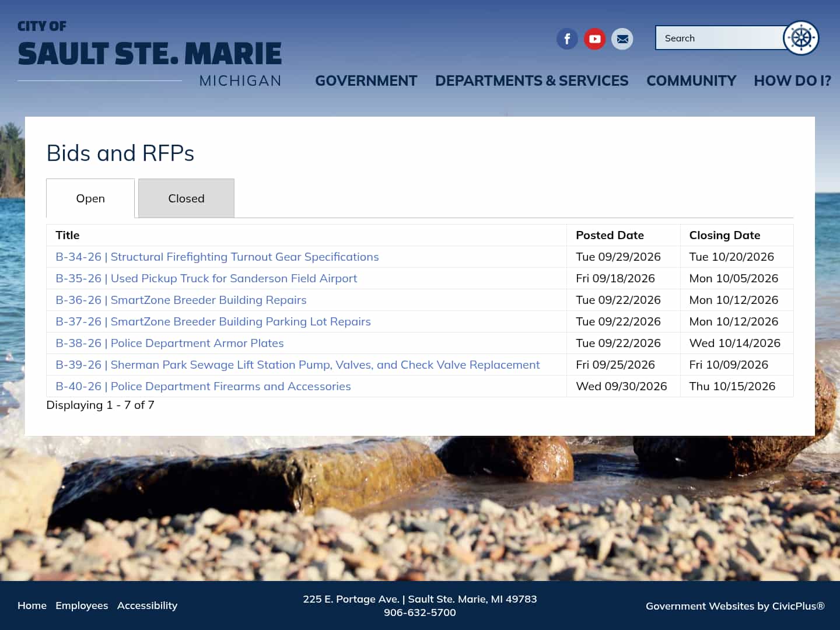Click the closing date Mon 10/05/2026
This screenshot has height=630, width=840.
[734, 278]
